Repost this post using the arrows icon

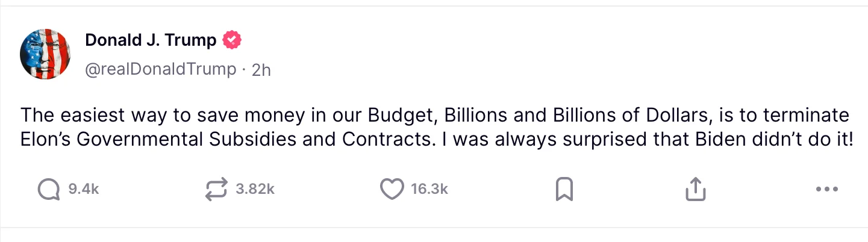click(216, 190)
